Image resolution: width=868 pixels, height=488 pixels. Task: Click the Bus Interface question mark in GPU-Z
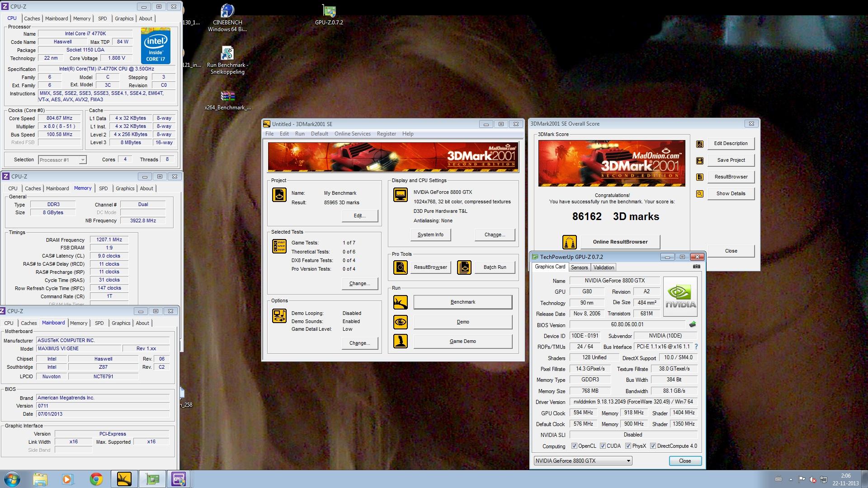click(696, 347)
